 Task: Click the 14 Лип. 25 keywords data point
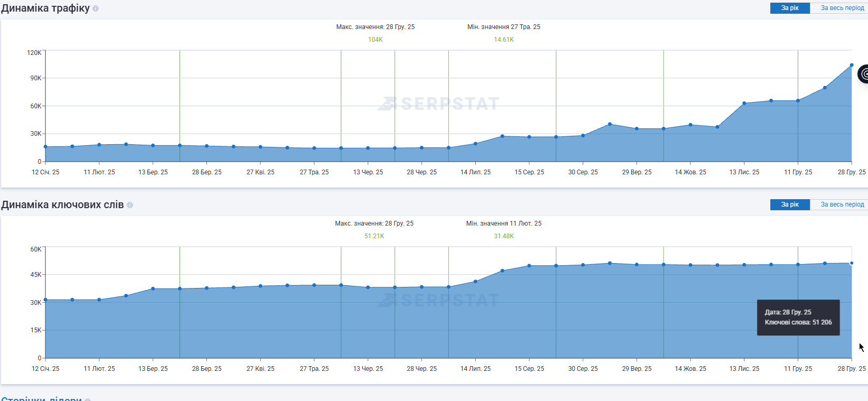[x=475, y=282]
